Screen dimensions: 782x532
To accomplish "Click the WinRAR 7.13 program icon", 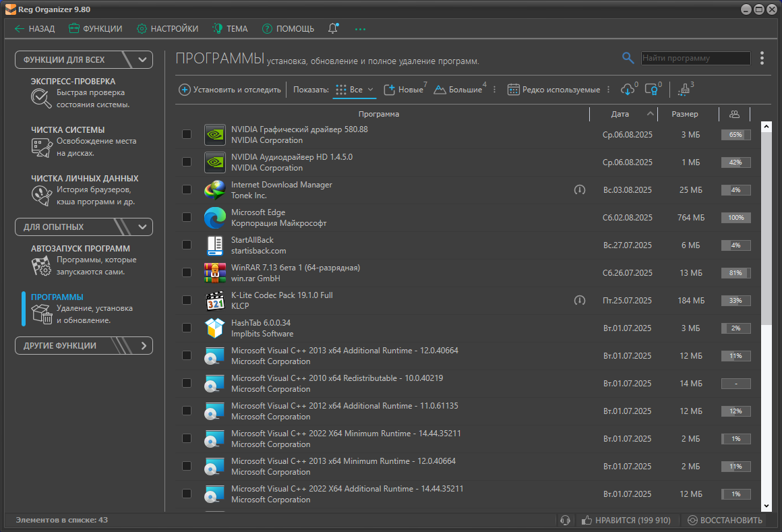I will (215, 272).
